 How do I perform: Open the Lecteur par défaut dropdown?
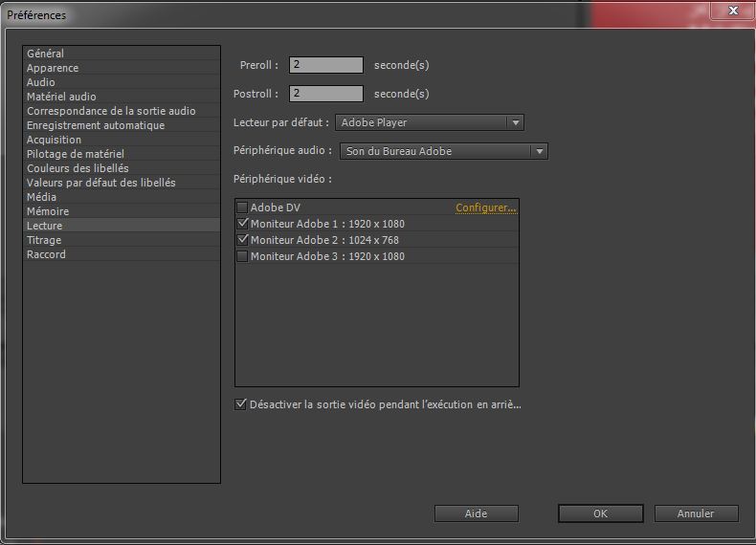tap(429, 122)
